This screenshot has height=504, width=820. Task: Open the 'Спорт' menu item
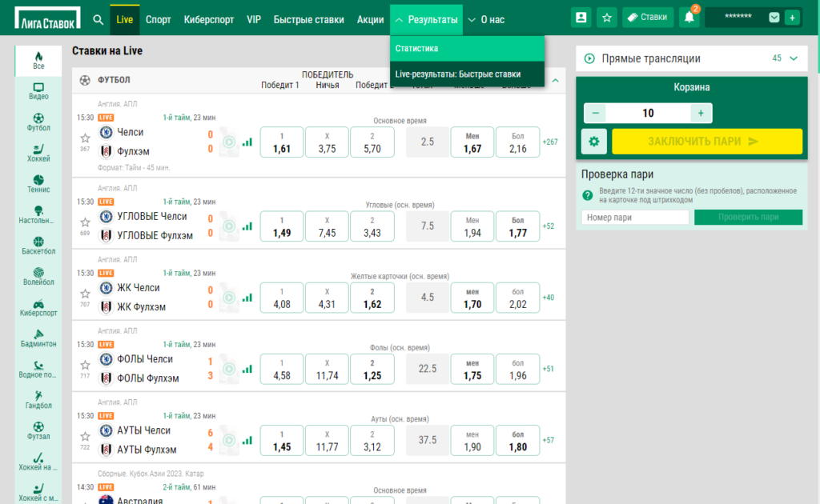[159, 20]
